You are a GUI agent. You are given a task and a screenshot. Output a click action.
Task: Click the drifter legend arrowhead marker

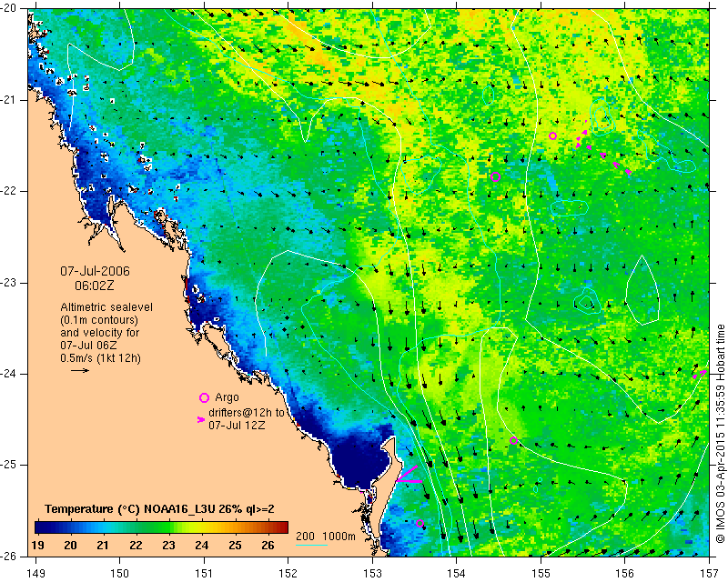201,419
